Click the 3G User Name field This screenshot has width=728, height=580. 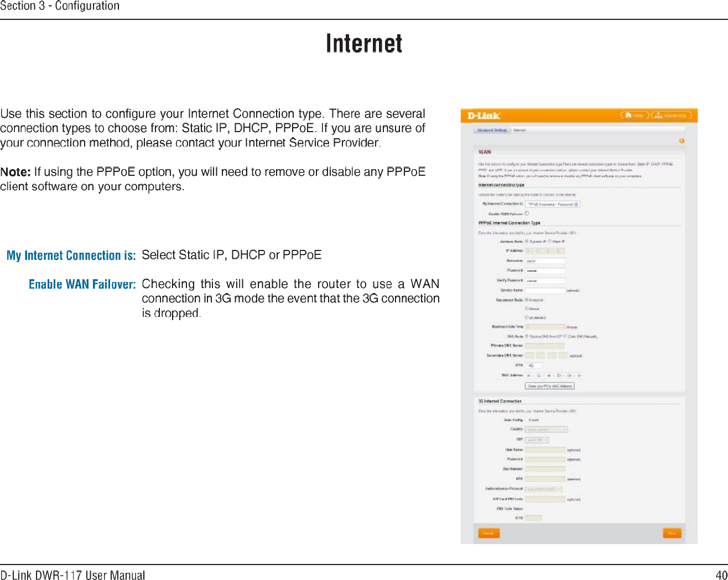(x=545, y=450)
